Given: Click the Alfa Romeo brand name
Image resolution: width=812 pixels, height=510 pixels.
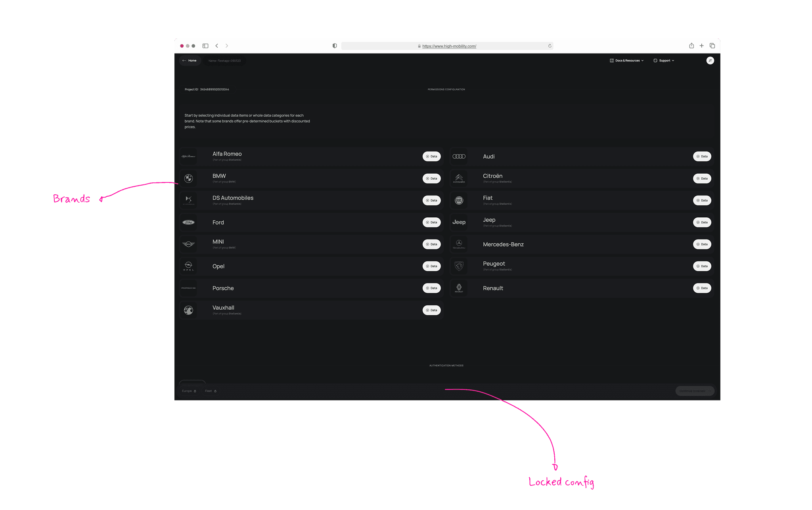Looking at the screenshot, I should click(227, 154).
